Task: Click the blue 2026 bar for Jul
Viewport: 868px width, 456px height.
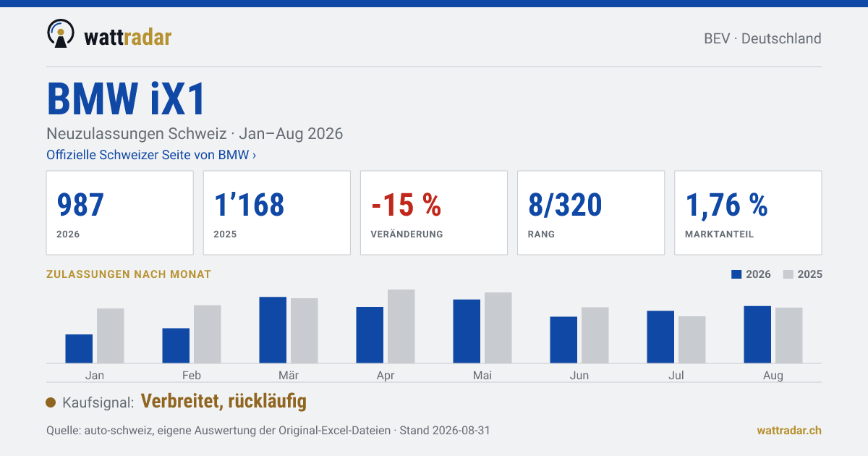Action: (x=660, y=337)
